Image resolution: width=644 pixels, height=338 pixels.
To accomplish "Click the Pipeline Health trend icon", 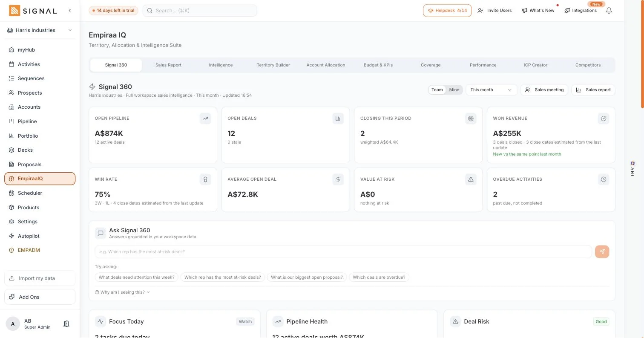I will [278, 321].
